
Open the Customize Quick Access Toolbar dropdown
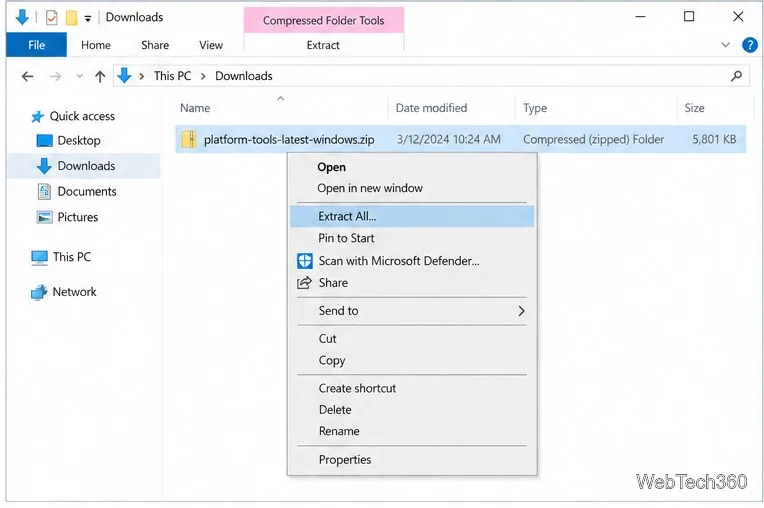point(88,19)
